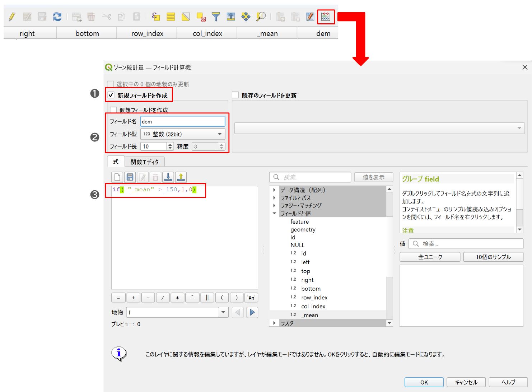Switch to the 関数エディタ tab
The width and height of the screenshot is (532, 392).
click(x=145, y=162)
